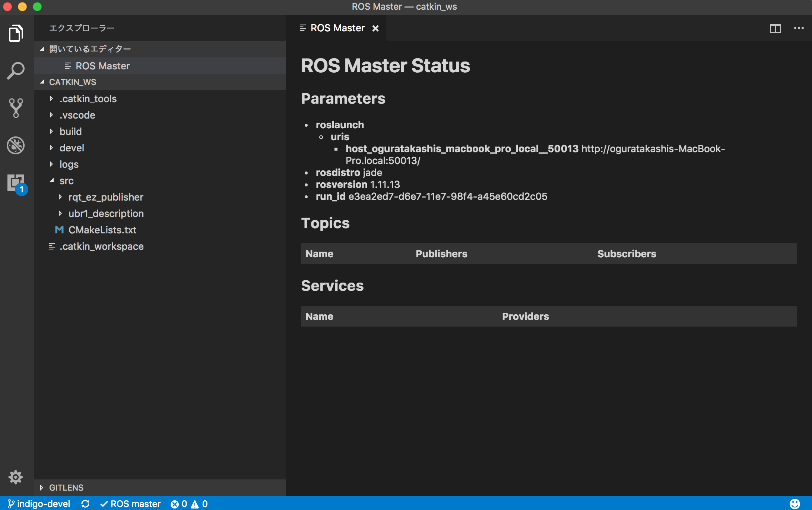Expand the build folder
The image size is (812, 510).
point(160,131)
